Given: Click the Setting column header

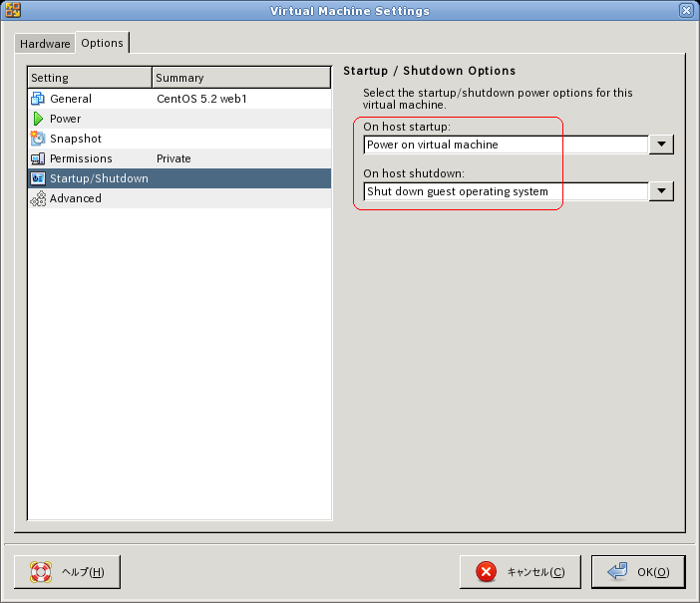Looking at the screenshot, I should pyautogui.click(x=90, y=78).
